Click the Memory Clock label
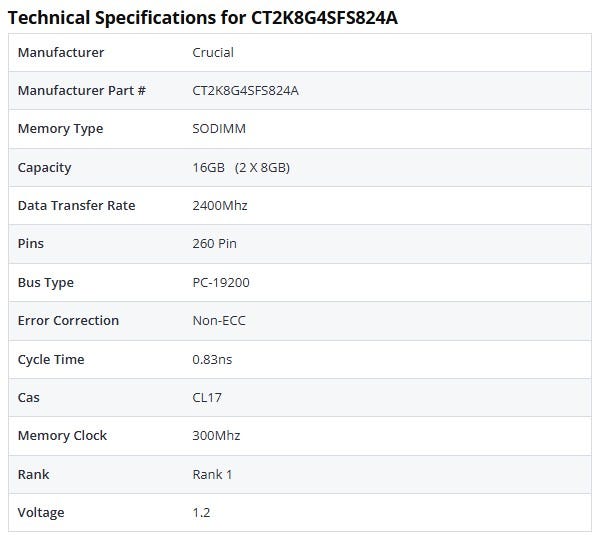Screen dimensions: 595x535 pos(62,435)
